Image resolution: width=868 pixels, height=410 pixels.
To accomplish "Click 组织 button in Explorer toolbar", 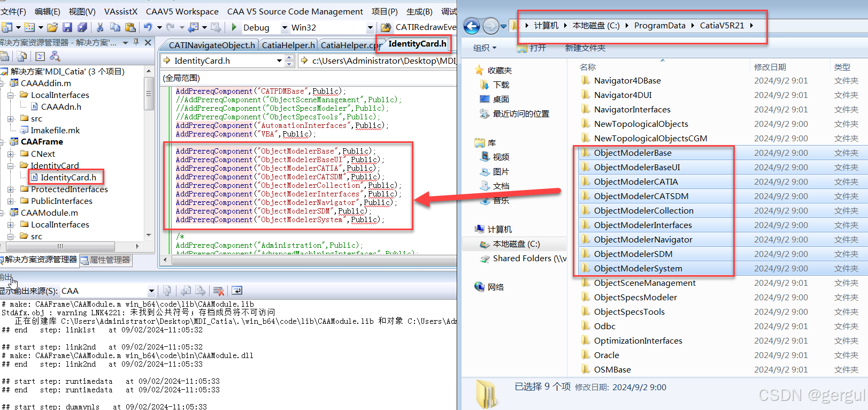I will pos(485,48).
